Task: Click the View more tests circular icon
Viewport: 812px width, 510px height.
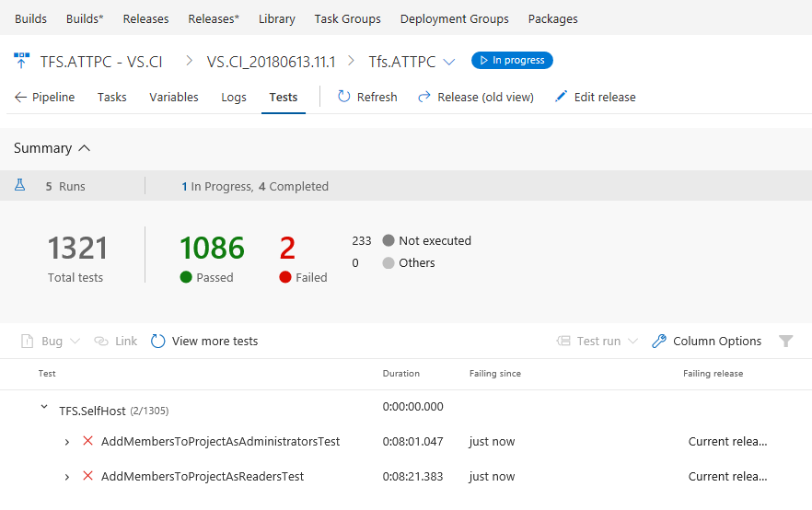Action: [158, 342]
